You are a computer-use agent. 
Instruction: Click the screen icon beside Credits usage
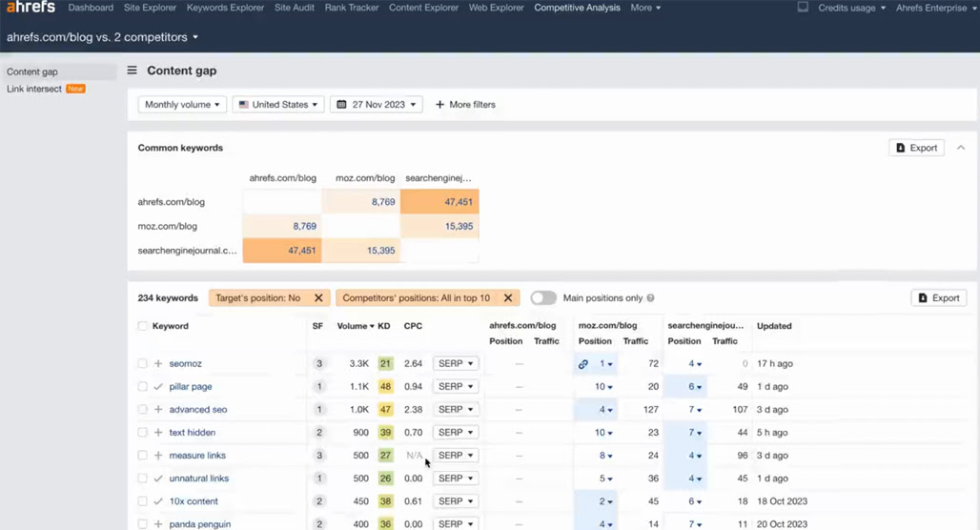pos(803,7)
